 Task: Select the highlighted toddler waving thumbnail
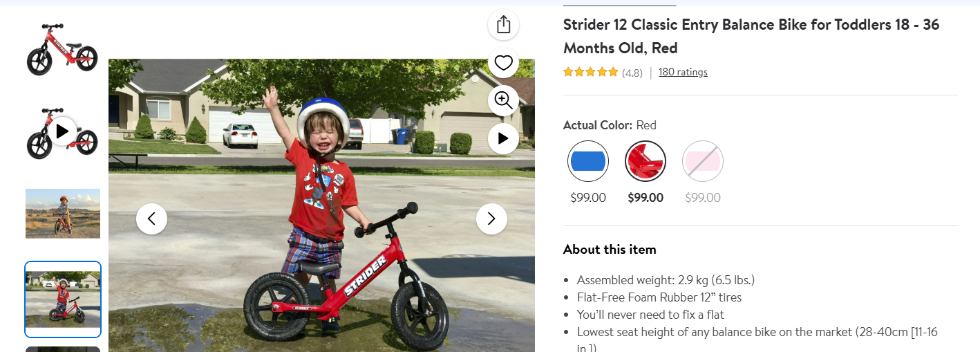pyautogui.click(x=63, y=299)
